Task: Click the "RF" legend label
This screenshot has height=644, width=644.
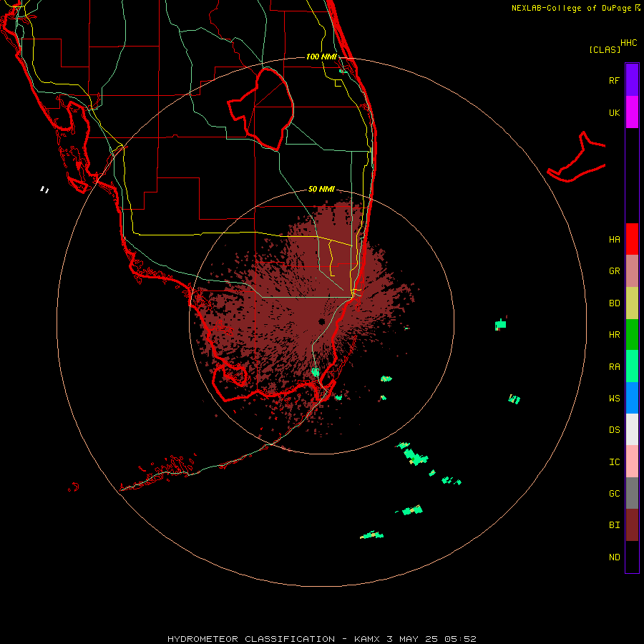Action: 614,80
